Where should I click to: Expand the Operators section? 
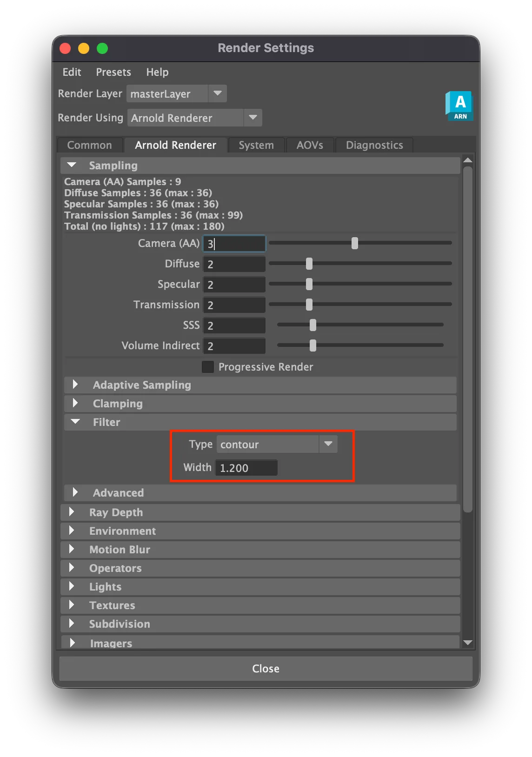[260, 568]
